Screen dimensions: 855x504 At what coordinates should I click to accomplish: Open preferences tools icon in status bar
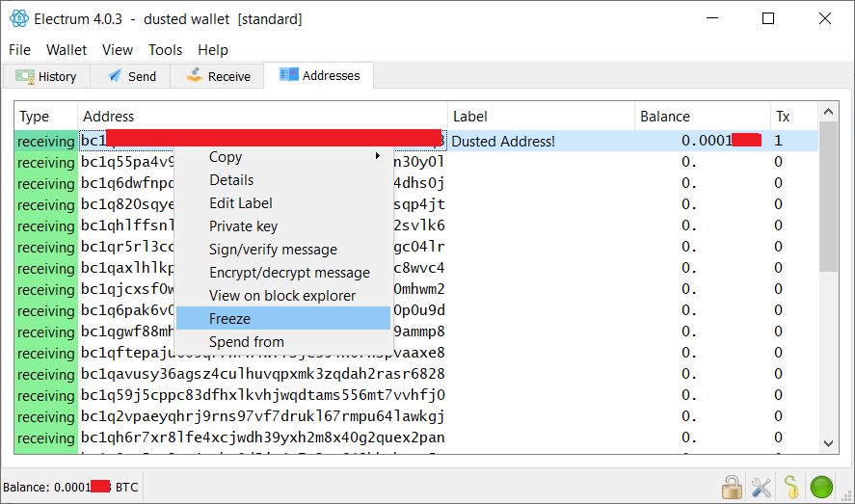[761, 487]
